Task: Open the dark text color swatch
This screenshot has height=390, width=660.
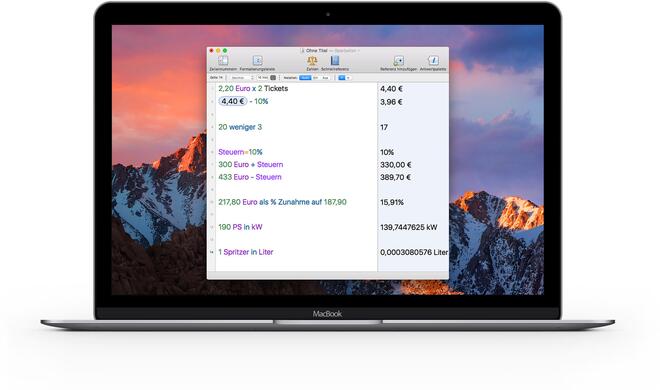Action: point(273,78)
